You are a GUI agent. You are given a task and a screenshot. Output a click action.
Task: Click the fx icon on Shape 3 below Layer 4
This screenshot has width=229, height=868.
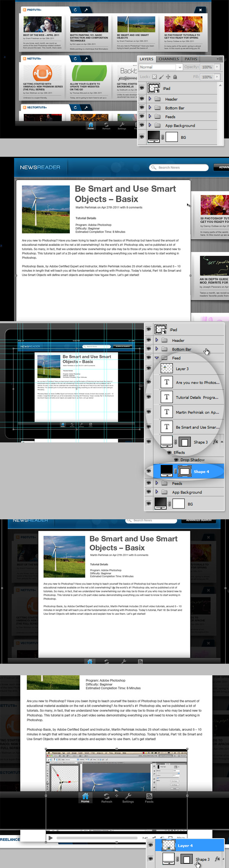(217, 859)
